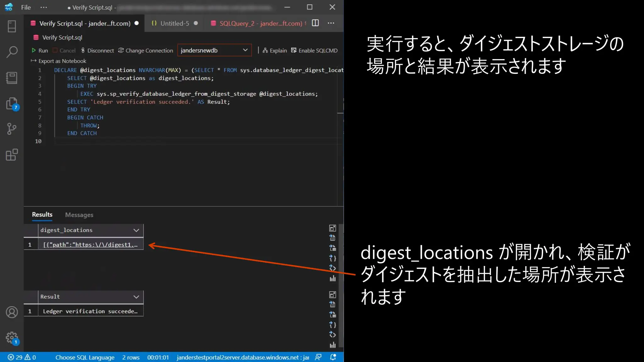Show chart for the Result grid

tap(332, 345)
